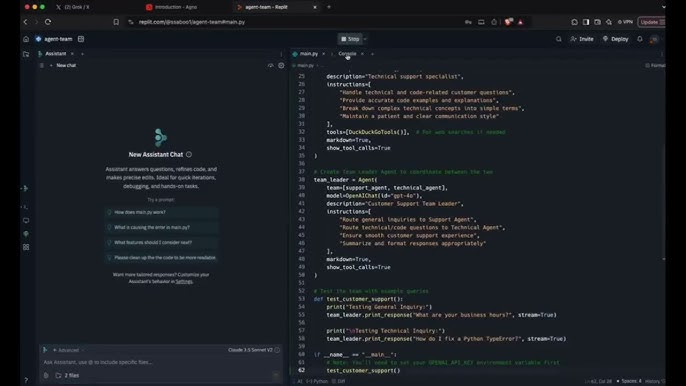Choose prompt 'Please clean up the code'
Viewport: 686px width, 386px height.
(x=161, y=258)
